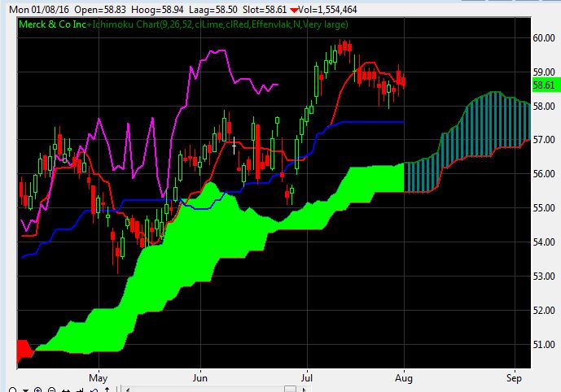Click the May label on time axis
561x392 pixels.
click(99, 378)
